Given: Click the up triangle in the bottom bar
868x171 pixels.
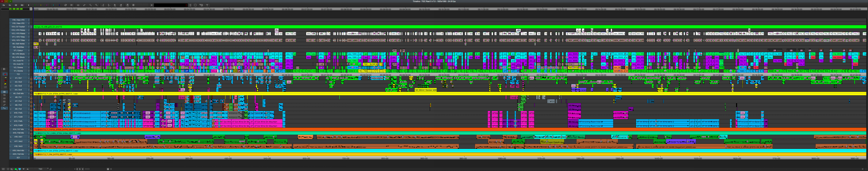Looking at the screenshot, I should tap(28, 169).
